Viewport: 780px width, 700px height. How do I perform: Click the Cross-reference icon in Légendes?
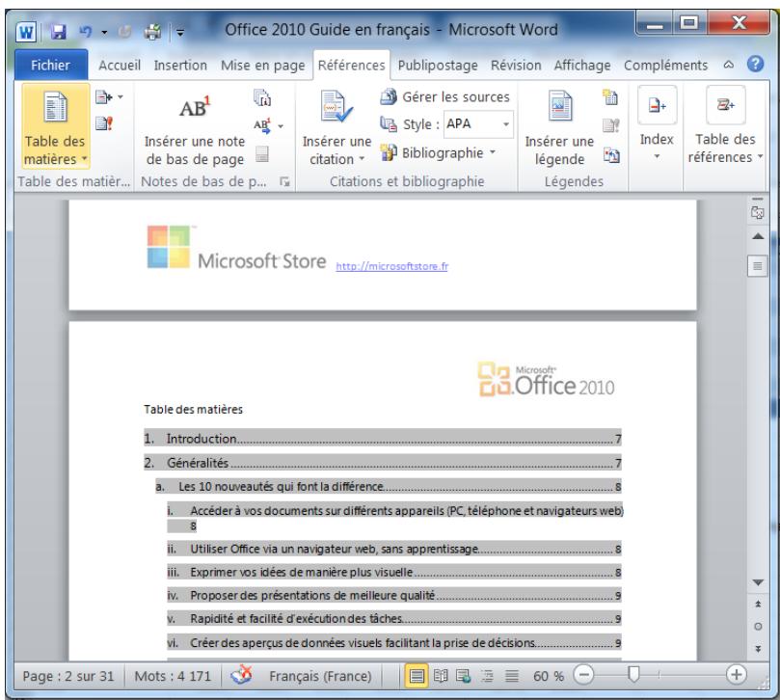[611, 156]
